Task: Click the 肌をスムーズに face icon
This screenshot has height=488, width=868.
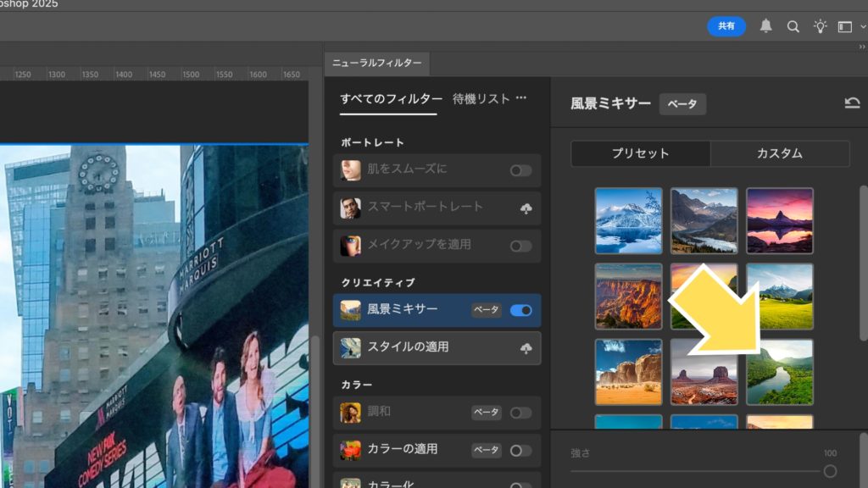Action: tap(351, 169)
